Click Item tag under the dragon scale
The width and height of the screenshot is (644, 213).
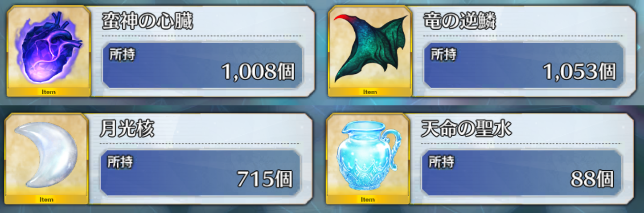pyautogui.click(x=370, y=92)
